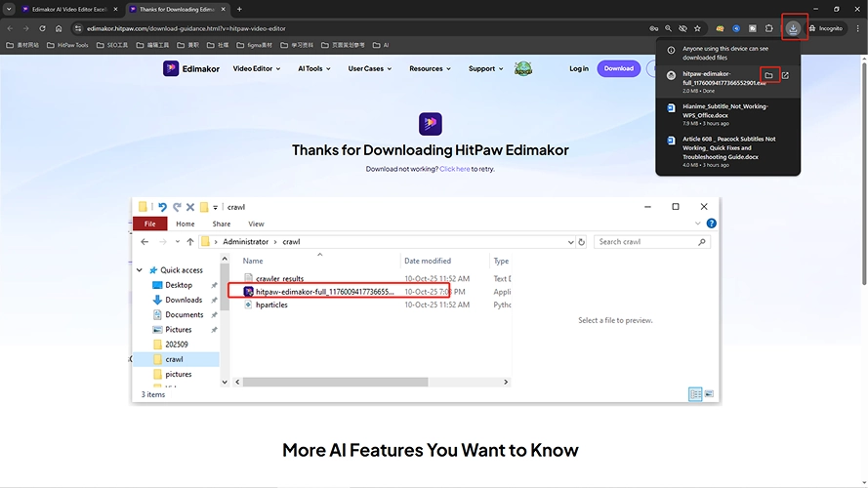
Task: Click the Explorer horizontal scrollbar
Action: [335, 382]
